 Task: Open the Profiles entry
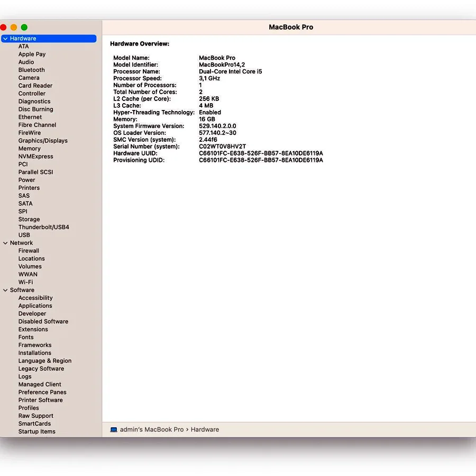[x=29, y=408]
